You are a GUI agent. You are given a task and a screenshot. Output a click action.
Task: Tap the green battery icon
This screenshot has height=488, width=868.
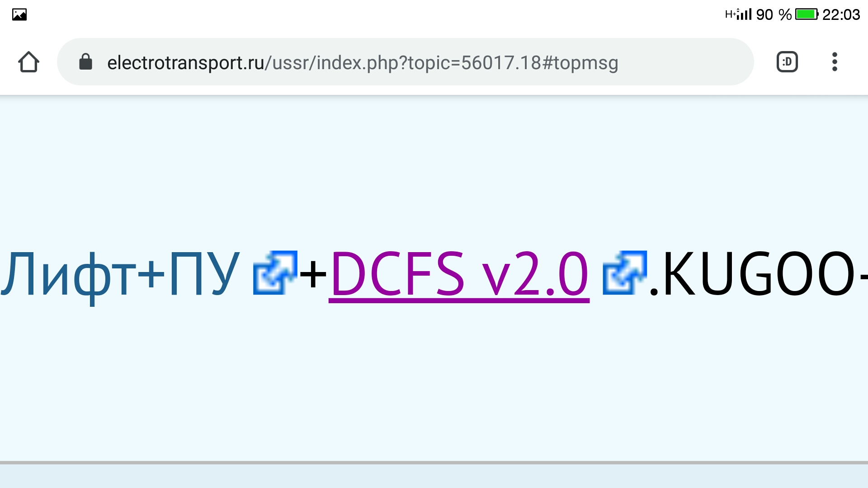click(x=807, y=14)
